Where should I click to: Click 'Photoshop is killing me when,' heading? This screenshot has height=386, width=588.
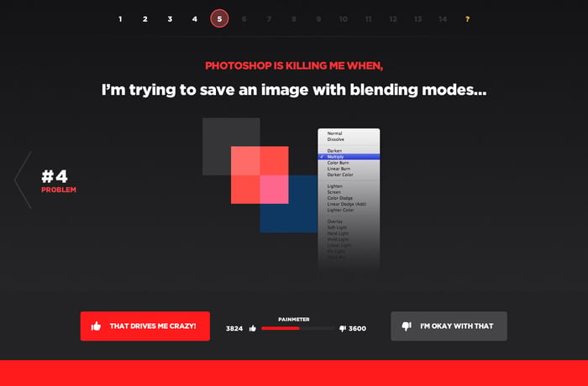[294, 65]
